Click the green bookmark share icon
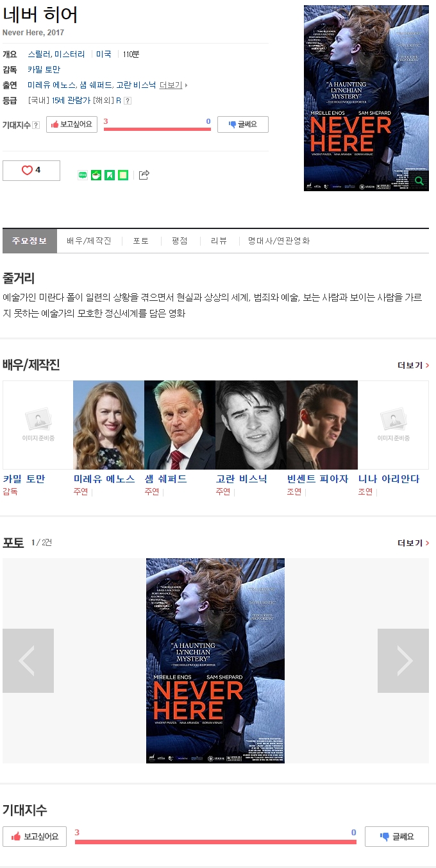The width and height of the screenshot is (436, 868). pyautogui.click(x=110, y=175)
